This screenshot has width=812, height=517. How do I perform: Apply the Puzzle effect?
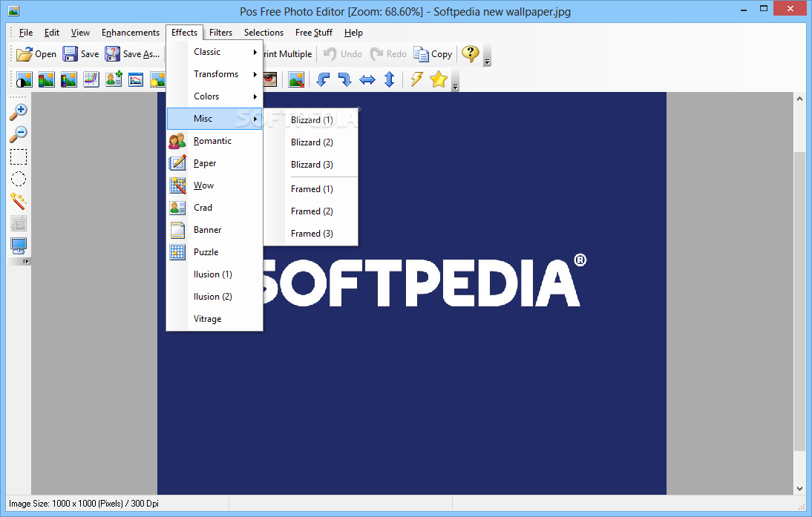tap(215, 252)
